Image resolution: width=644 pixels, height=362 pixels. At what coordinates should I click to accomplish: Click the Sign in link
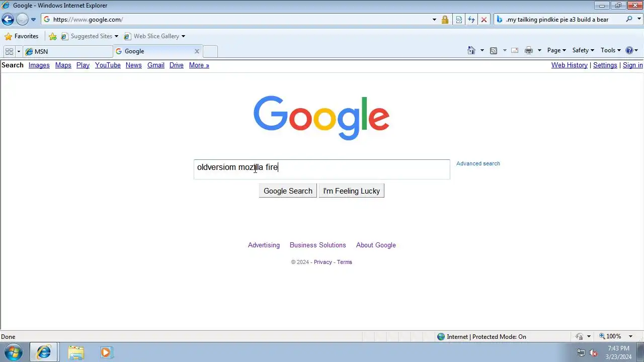coord(632,65)
